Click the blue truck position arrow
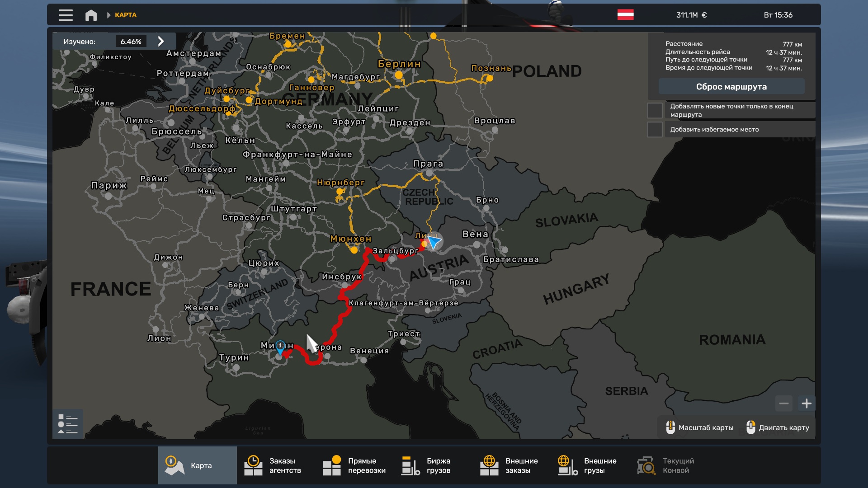 point(434,242)
